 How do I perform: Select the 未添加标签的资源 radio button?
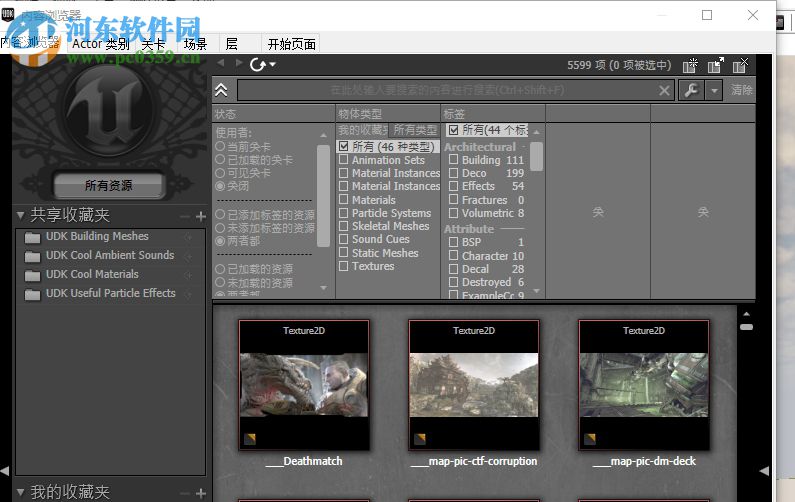tap(220, 228)
